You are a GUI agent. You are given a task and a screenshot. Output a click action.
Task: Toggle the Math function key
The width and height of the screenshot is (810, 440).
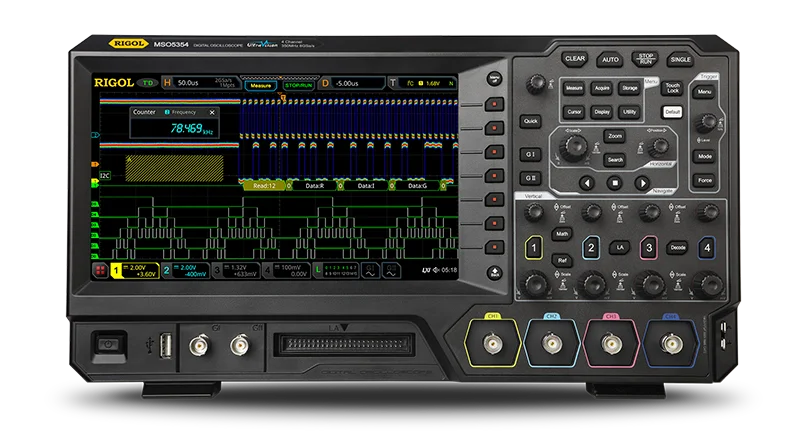[562, 234]
